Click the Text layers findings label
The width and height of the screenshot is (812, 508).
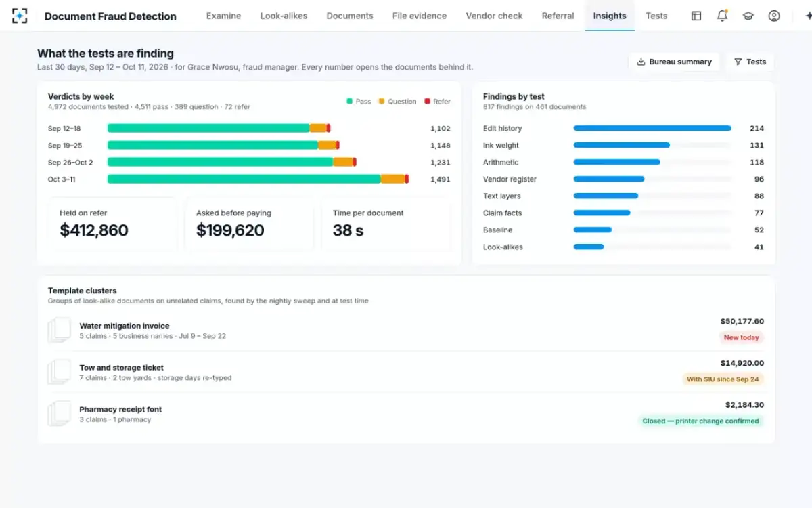click(x=501, y=196)
